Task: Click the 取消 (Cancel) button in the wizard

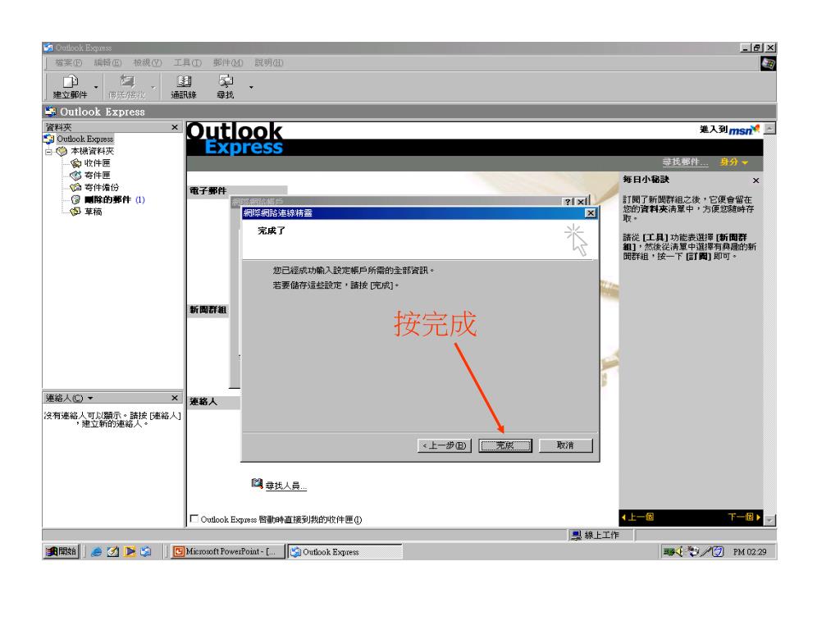Action: tap(566, 445)
